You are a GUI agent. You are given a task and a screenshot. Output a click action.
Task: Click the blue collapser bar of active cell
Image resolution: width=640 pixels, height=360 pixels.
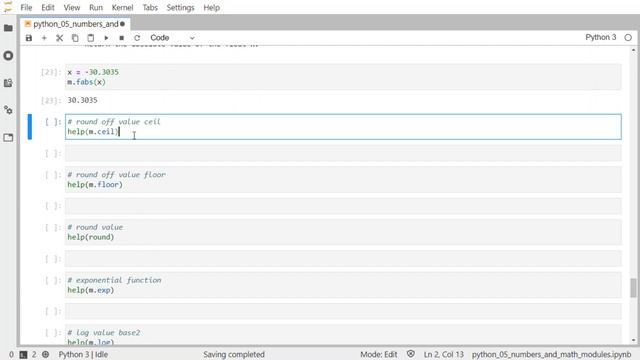coord(29,127)
